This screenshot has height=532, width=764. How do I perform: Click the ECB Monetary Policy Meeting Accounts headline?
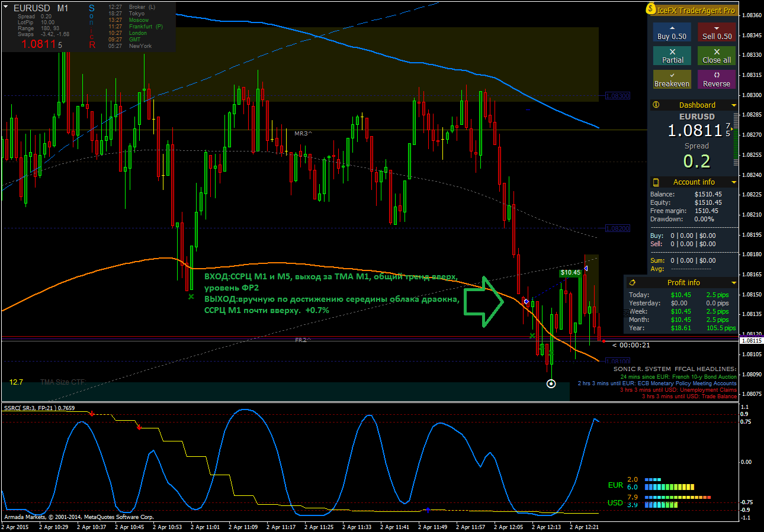tap(657, 383)
